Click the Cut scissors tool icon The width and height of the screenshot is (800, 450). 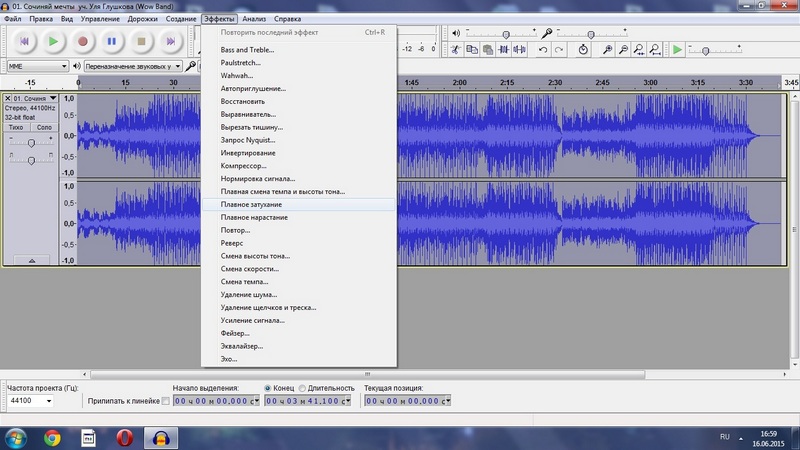tap(456, 49)
